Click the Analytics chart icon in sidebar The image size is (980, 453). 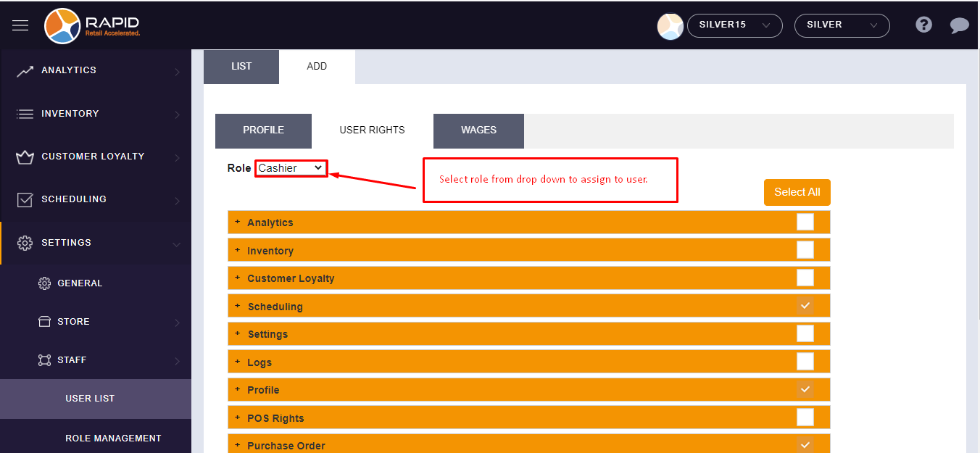(25, 71)
